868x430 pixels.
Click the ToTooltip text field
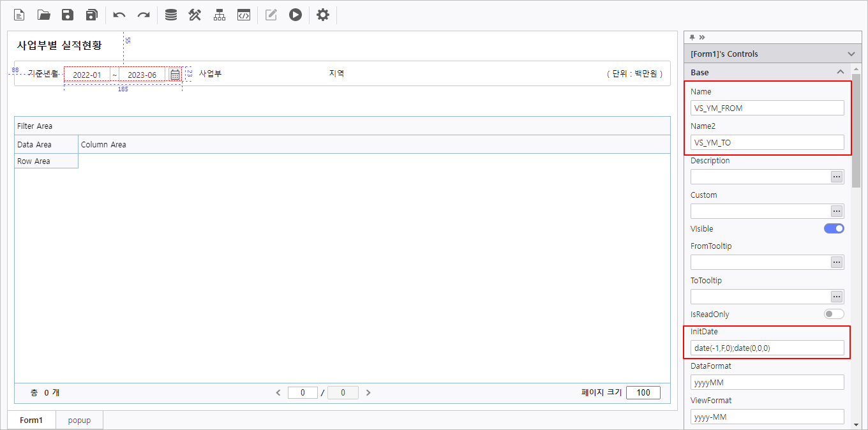click(x=760, y=297)
